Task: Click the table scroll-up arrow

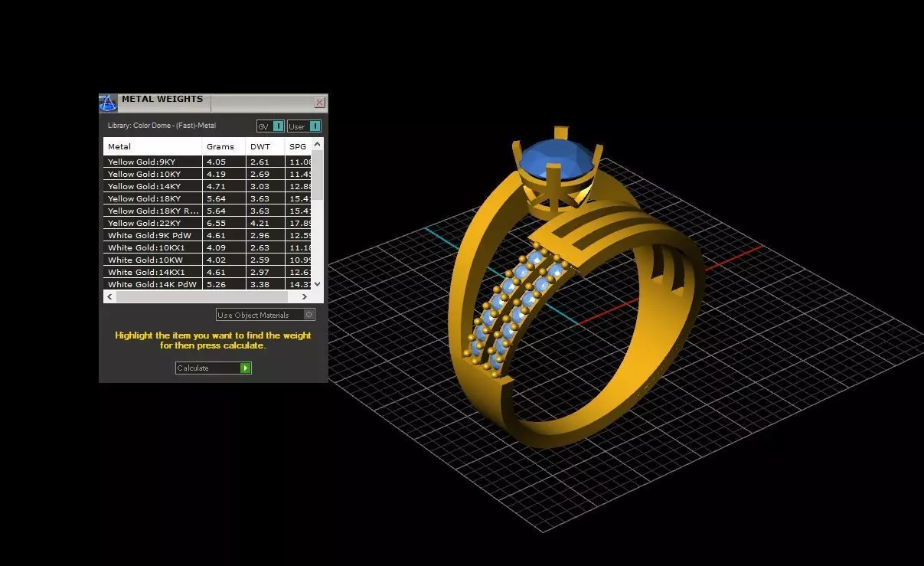Action: click(318, 143)
